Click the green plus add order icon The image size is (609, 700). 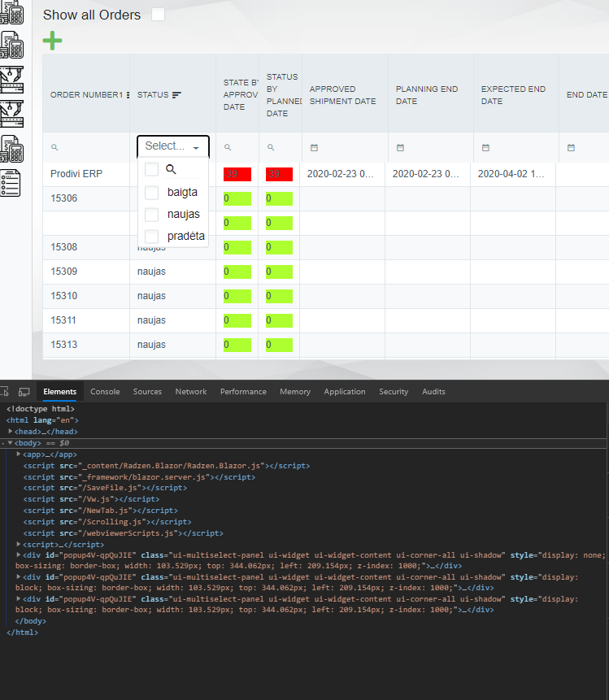coord(52,41)
